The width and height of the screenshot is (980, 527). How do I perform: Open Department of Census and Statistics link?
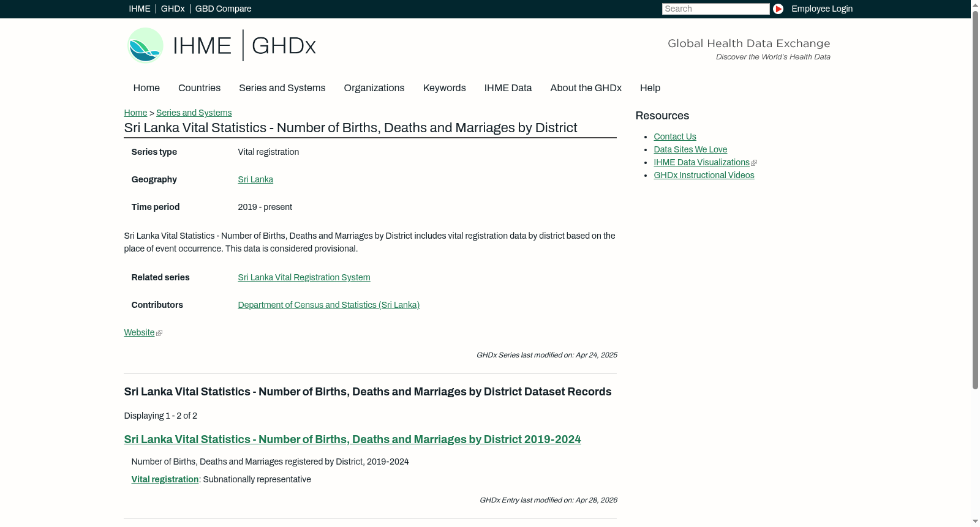click(x=328, y=305)
